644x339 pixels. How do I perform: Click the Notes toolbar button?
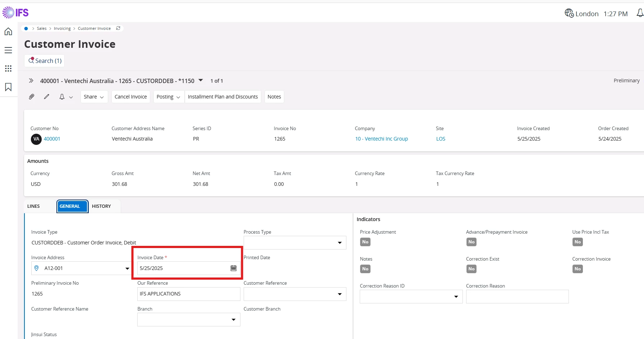click(274, 97)
